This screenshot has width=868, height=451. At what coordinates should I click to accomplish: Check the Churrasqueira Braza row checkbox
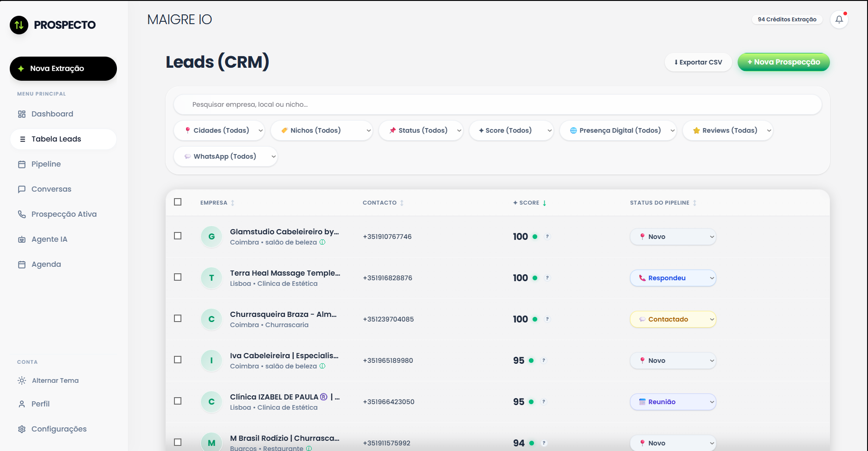(x=178, y=318)
